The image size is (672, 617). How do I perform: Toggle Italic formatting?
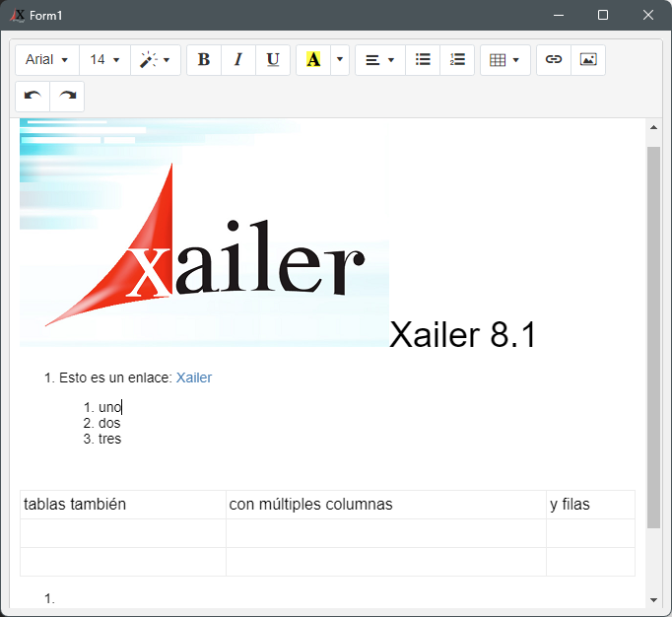pos(238,59)
